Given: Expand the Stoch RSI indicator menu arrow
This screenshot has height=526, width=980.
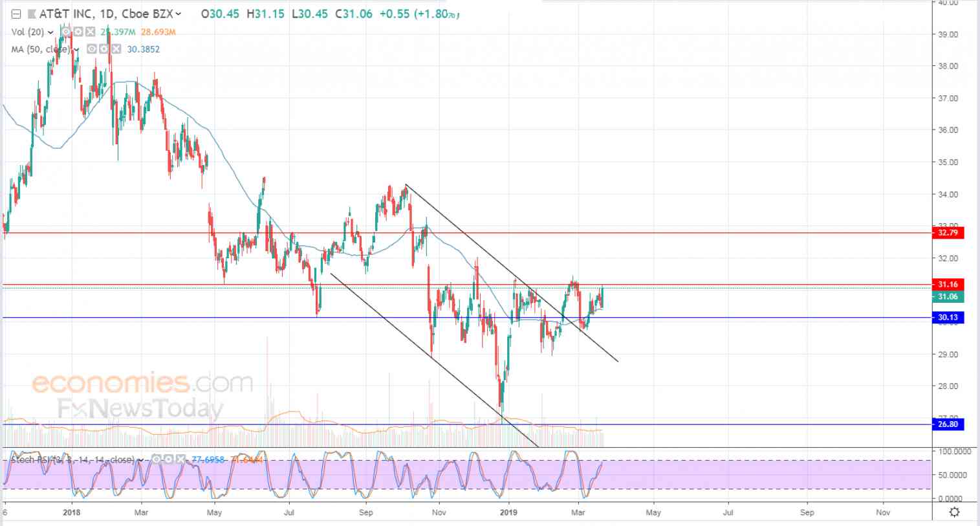Looking at the screenshot, I should 140,460.
